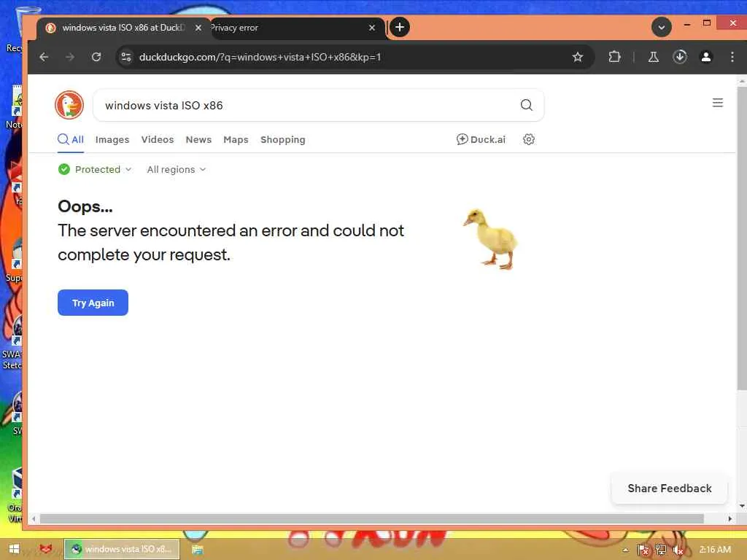Close the Privacy error tab
This screenshot has height=560, width=747.
(372, 28)
